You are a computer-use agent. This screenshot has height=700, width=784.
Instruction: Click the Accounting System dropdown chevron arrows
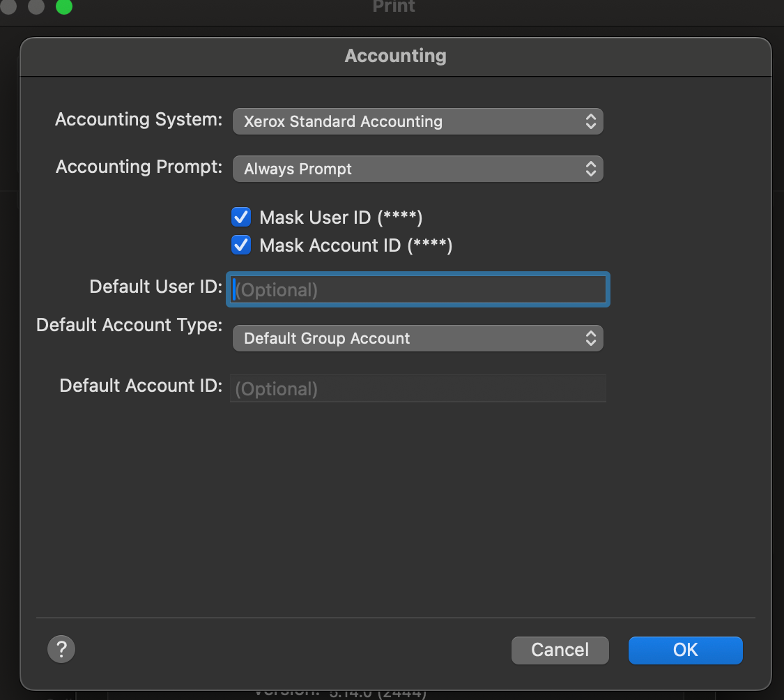coord(590,121)
